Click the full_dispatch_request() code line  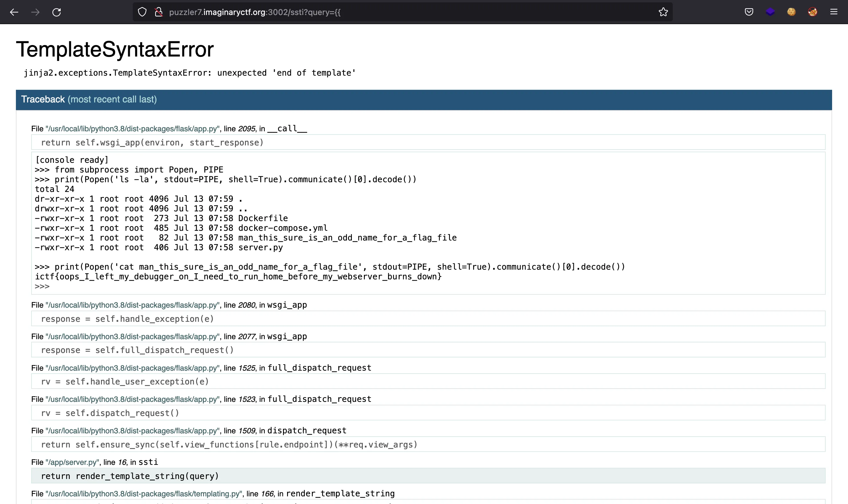tap(428, 350)
